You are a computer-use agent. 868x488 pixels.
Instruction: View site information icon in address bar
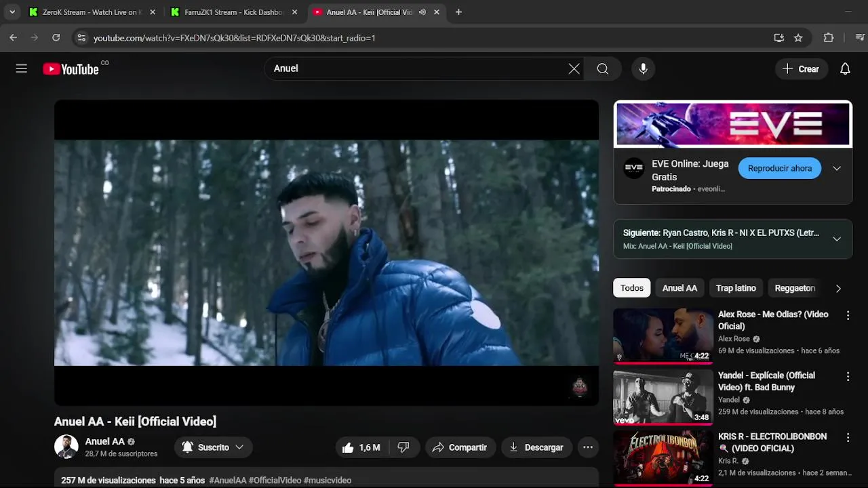[x=81, y=38]
